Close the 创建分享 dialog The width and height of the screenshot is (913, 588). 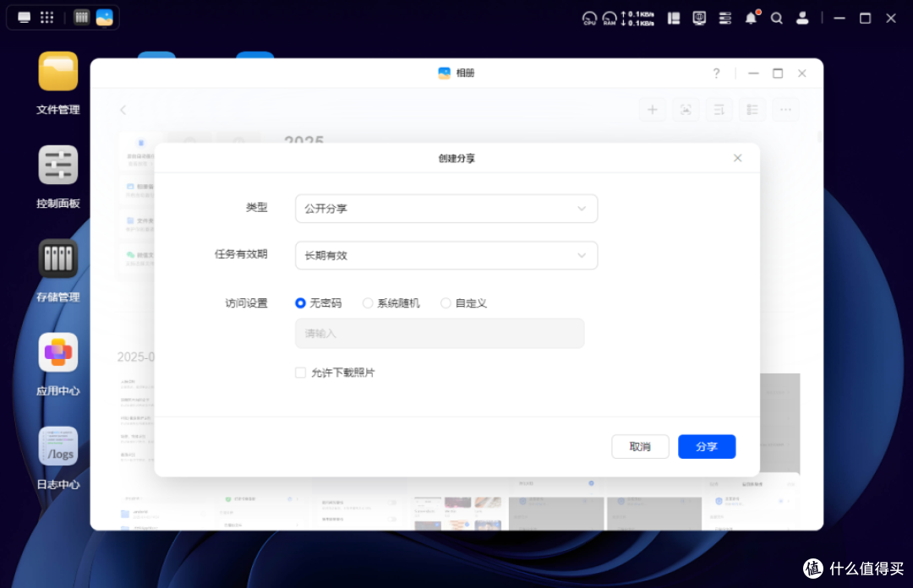[737, 158]
